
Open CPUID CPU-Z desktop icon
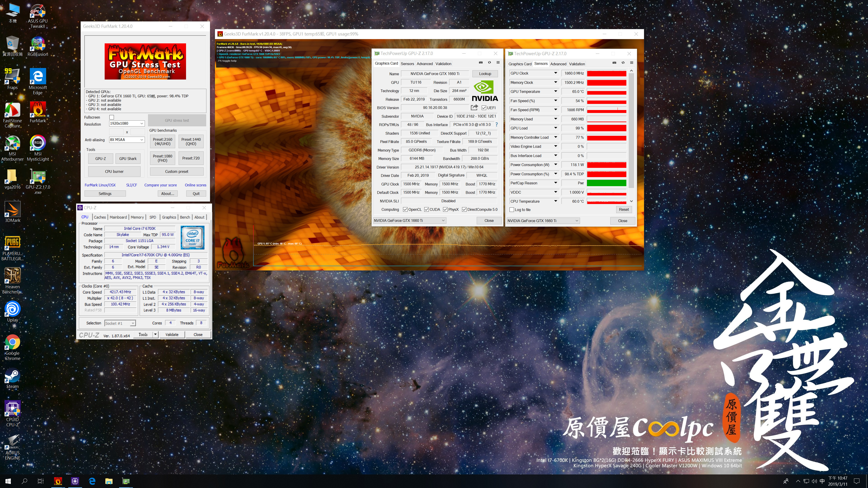[12, 414]
